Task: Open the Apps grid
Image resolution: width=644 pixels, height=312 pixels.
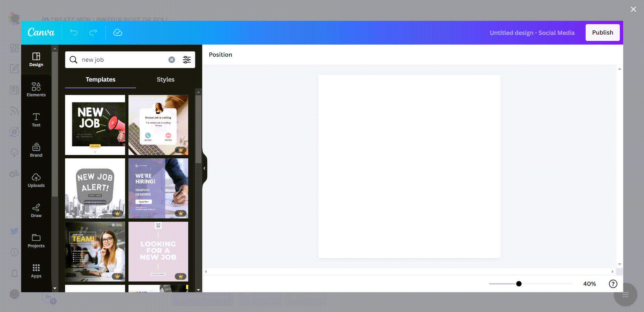Action: (36, 271)
